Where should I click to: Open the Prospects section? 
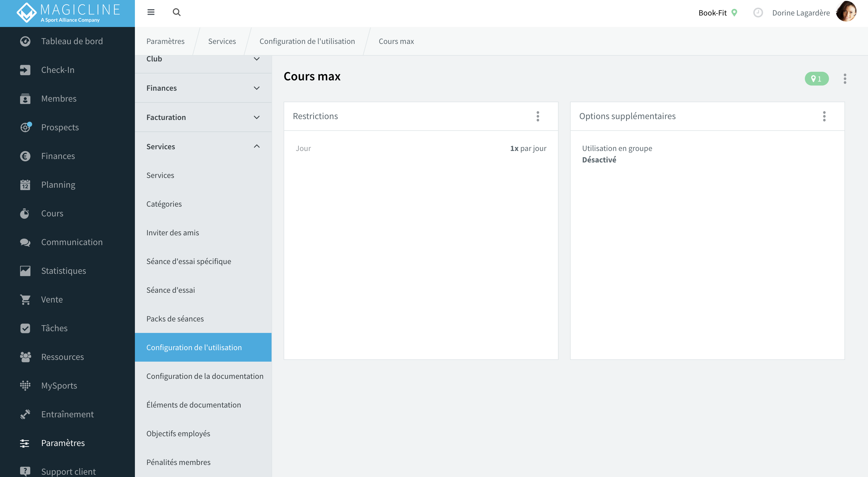pos(67,127)
